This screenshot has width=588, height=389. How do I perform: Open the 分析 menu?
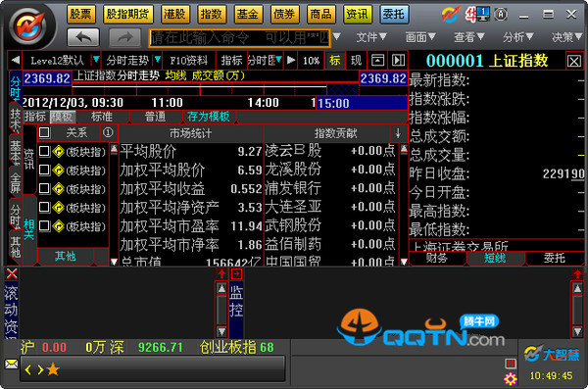click(x=517, y=37)
